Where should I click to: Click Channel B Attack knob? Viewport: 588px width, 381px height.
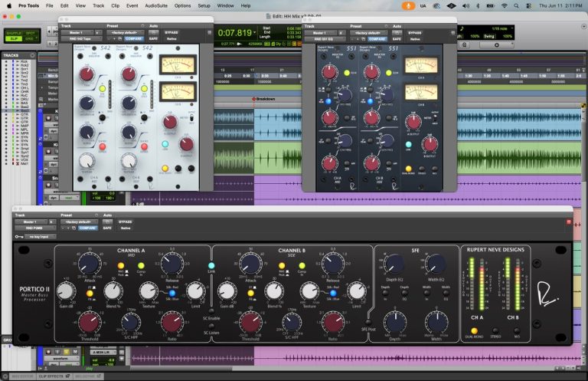pos(250,264)
